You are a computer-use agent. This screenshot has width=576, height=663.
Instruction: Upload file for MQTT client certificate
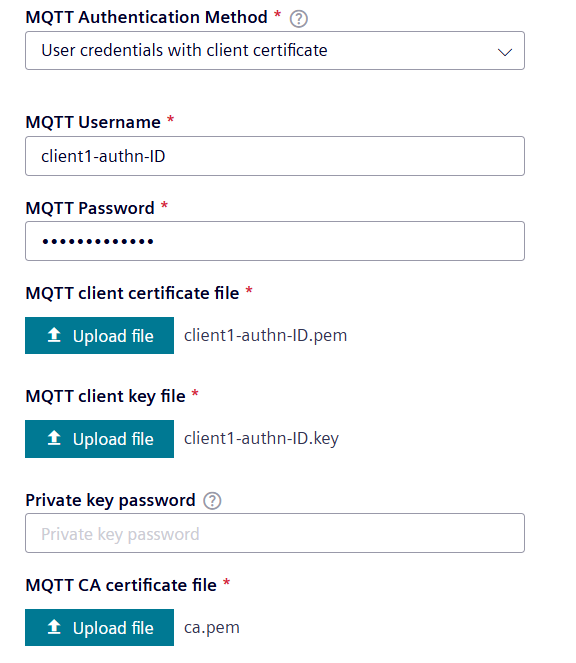coord(99,335)
